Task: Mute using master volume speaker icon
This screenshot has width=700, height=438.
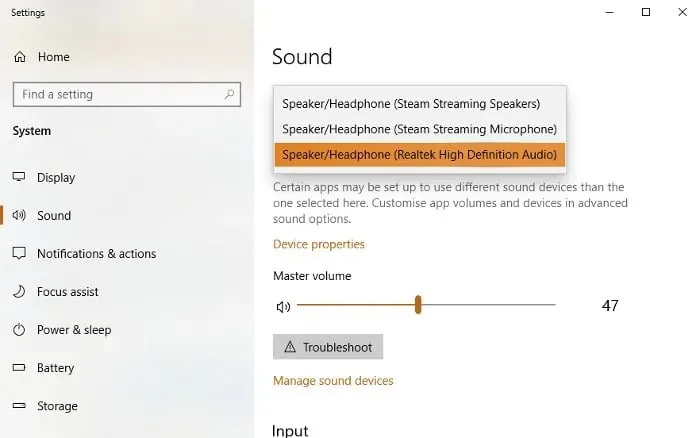Action: 283,307
